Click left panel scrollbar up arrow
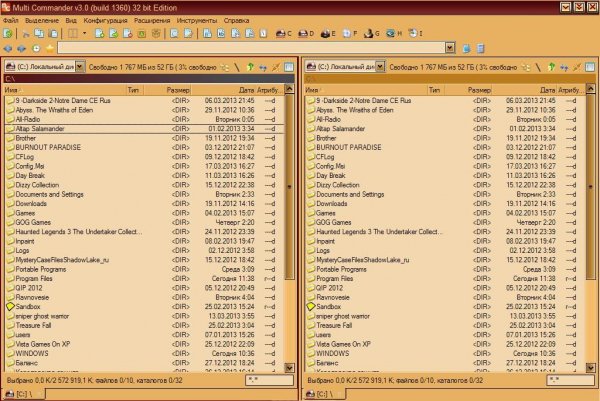This screenshot has width=600, height=401. click(x=290, y=90)
